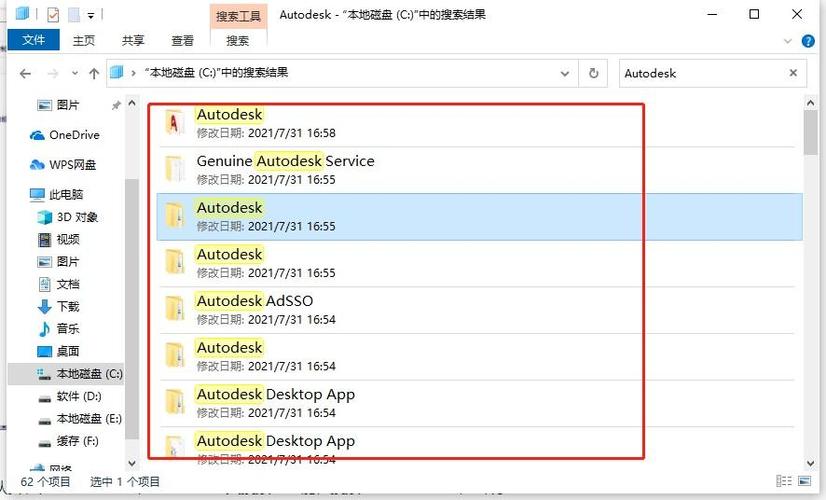Select the 搜索 ribbon tab
Screen dimensions: 826x500
coord(238,40)
